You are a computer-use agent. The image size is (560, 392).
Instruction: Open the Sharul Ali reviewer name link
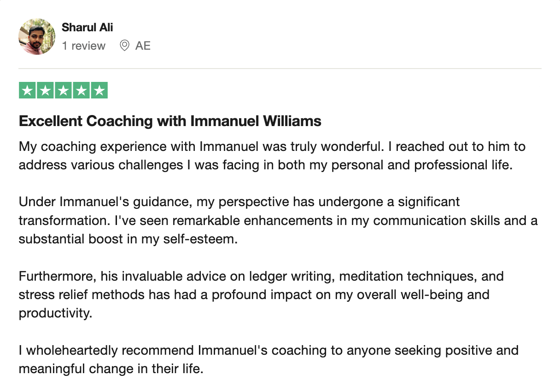87,27
